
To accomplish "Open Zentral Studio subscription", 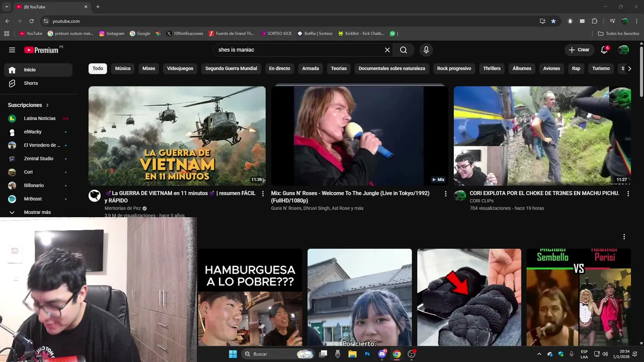I will tap(38, 158).
